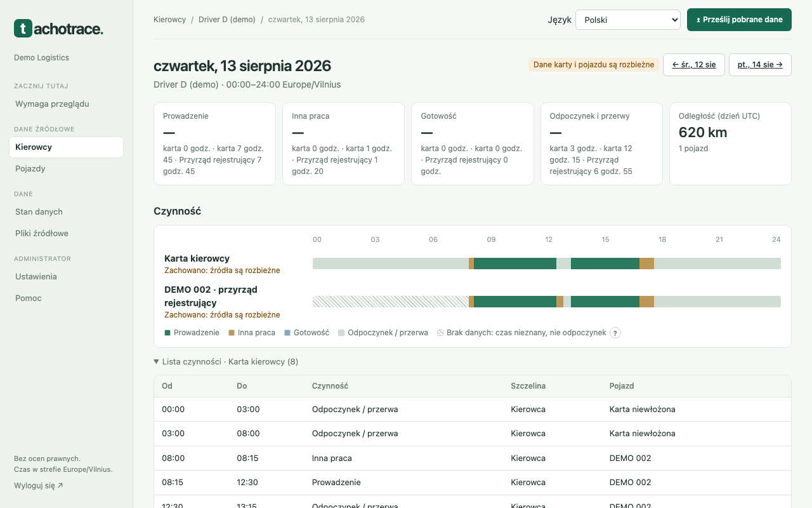Image resolution: width=812 pixels, height=508 pixels.
Task: Click the Dane karty i pojazdu są rozbieżne badge
Action: coord(594,65)
